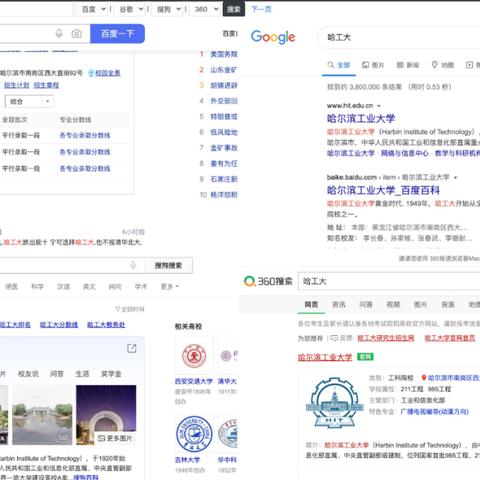Image resolution: width=480 pixels, height=480 pixels.
Task: Open the night arch photo thumbnail
Action: 106,415
